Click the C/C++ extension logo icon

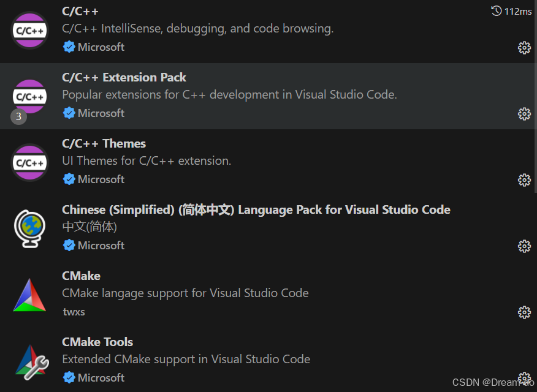[30, 31]
